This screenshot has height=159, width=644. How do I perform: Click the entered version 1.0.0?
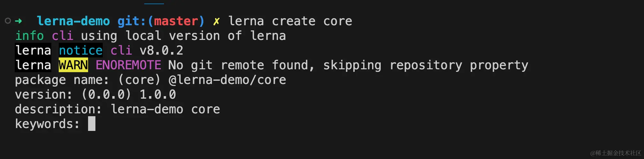point(158,95)
